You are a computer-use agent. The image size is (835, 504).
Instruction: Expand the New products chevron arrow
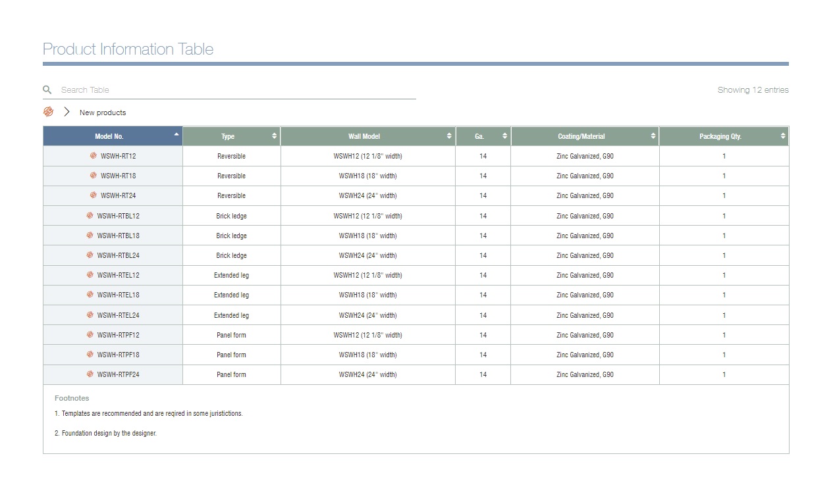67,112
